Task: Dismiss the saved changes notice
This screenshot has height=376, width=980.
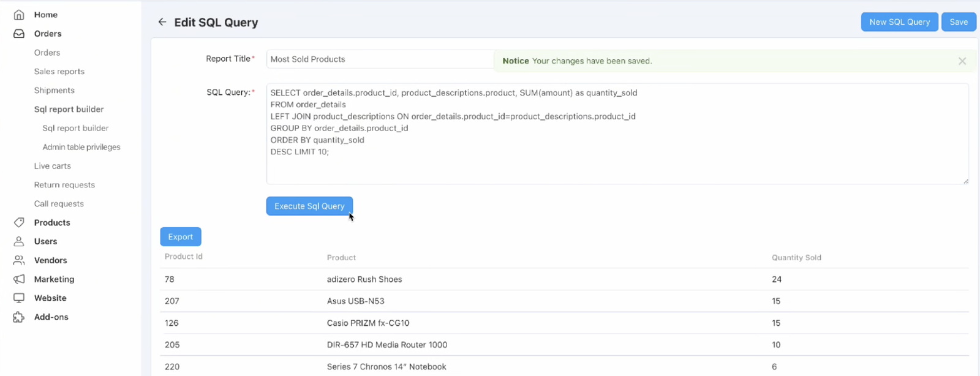Action: 962,61
